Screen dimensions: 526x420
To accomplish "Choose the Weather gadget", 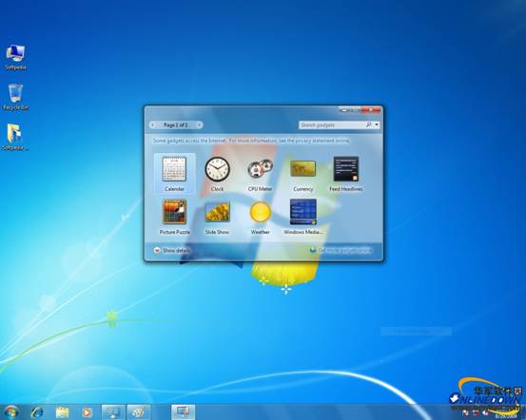I will (260, 217).
